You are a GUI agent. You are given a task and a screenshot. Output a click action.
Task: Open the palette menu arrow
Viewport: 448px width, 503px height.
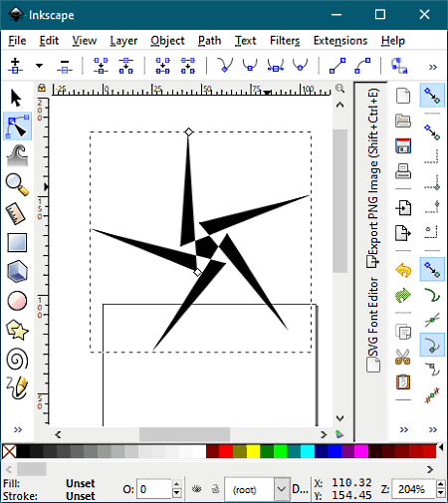click(441, 447)
